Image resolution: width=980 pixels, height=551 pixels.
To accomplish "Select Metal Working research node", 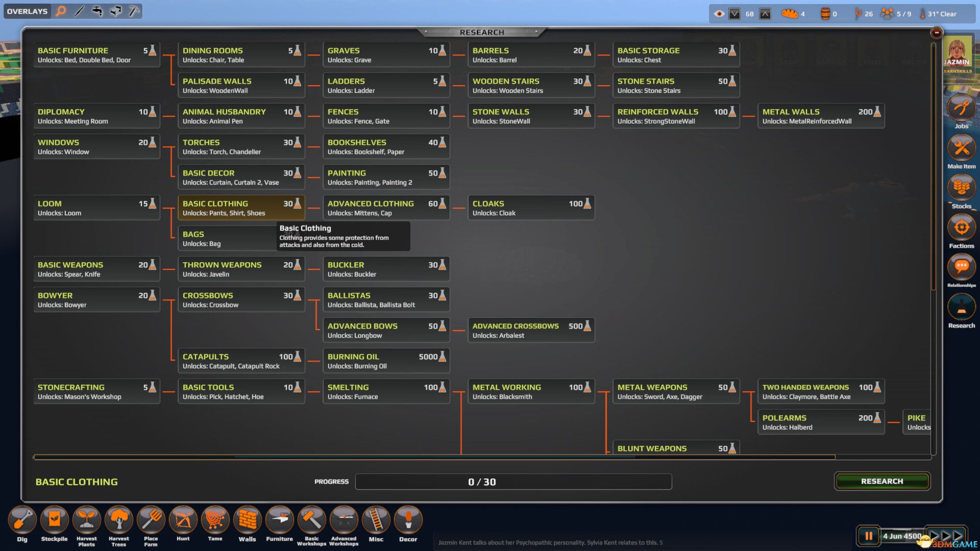I will (x=531, y=392).
